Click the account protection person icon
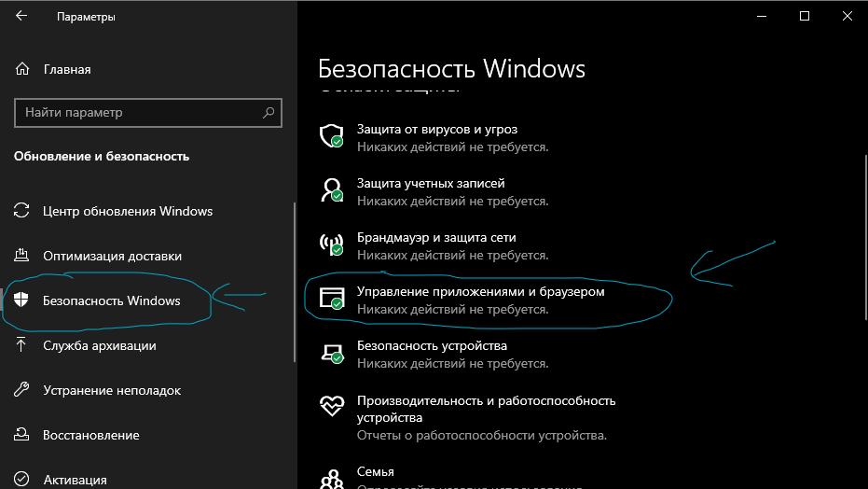868x489 pixels. tap(332, 190)
